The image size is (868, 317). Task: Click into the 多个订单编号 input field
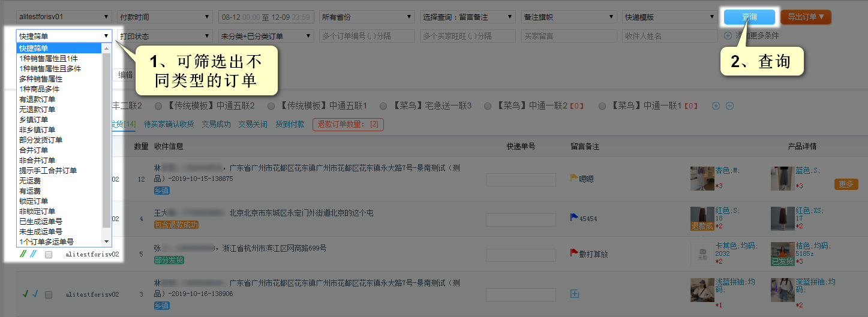(x=367, y=36)
